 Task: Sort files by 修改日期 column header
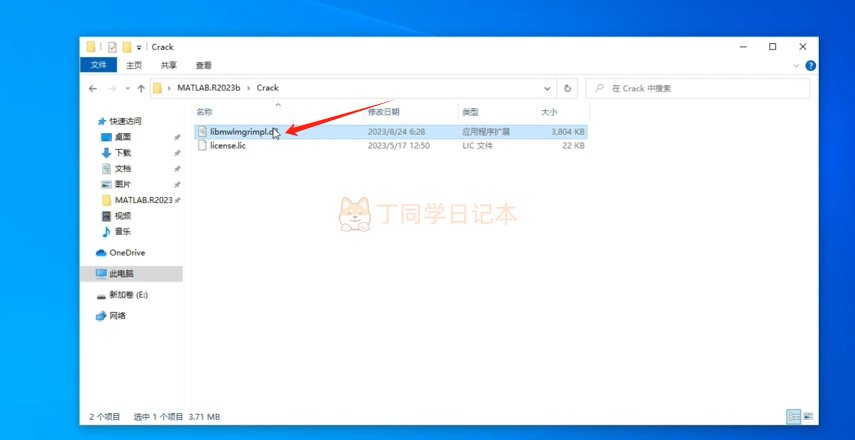coord(383,112)
